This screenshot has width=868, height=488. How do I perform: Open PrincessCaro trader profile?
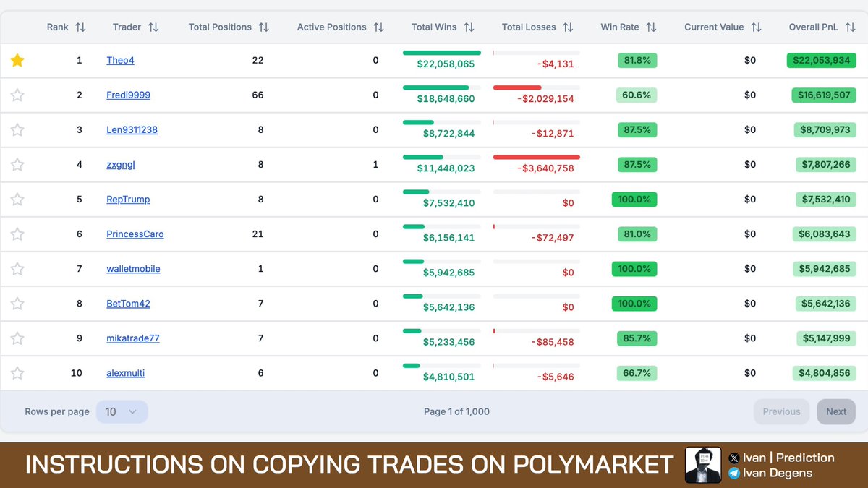[x=135, y=234]
